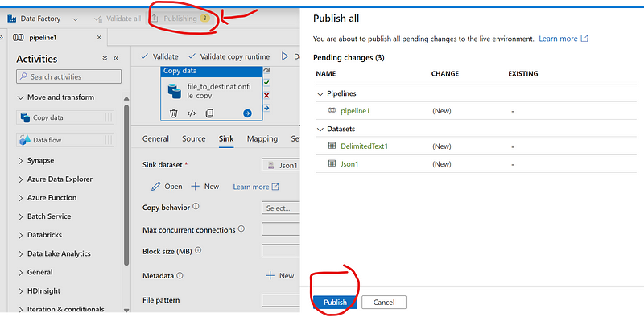
Task: Close the pipeline1 tab
Action: [99, 37]
